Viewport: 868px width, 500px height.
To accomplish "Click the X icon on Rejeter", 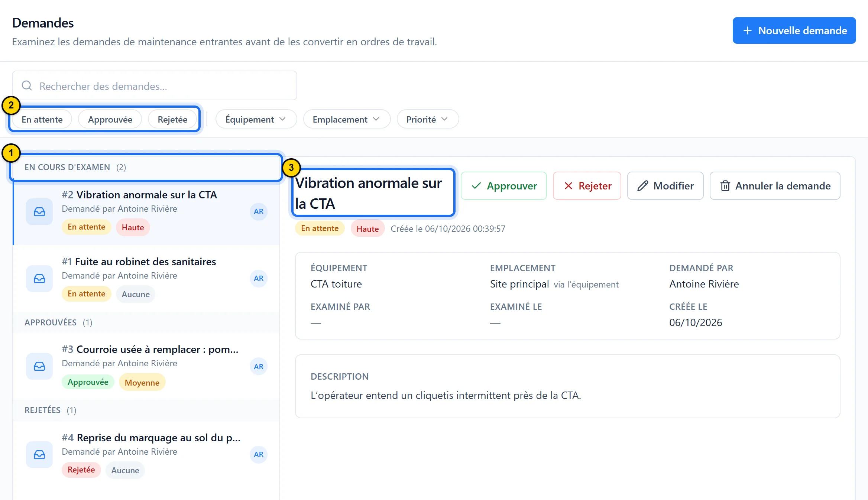I will (x=569, y=186).
